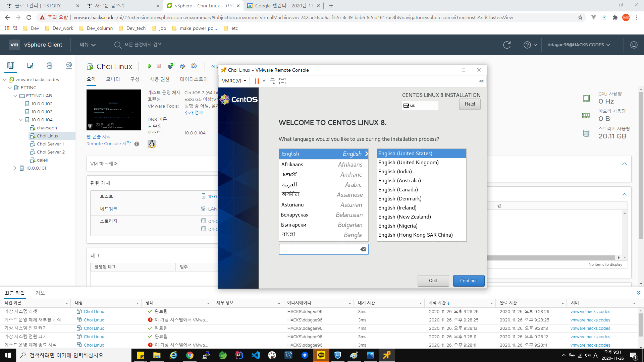Clear the language search field
This screenshot has width=644, height=362.
tap(363, 249)
